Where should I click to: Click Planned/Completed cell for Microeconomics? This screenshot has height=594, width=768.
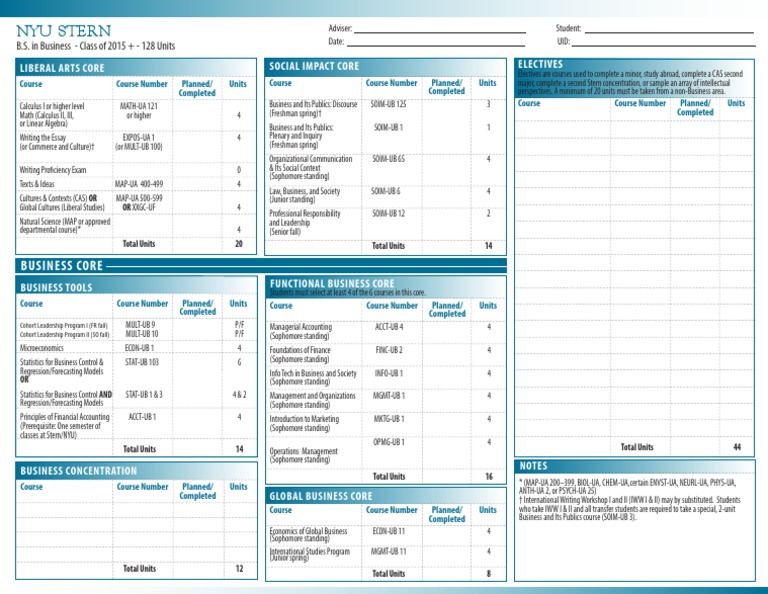pyautogui.click(x=198, y=348)
